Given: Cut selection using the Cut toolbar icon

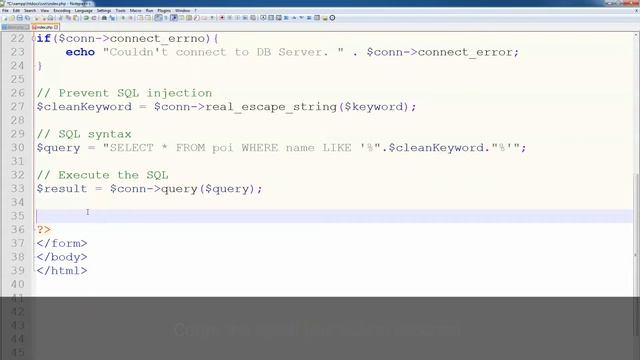Looking at the screenshot, I should (60, 18).
